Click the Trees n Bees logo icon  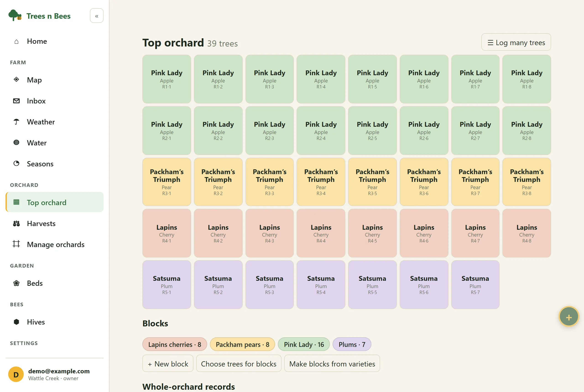(15, 15)
